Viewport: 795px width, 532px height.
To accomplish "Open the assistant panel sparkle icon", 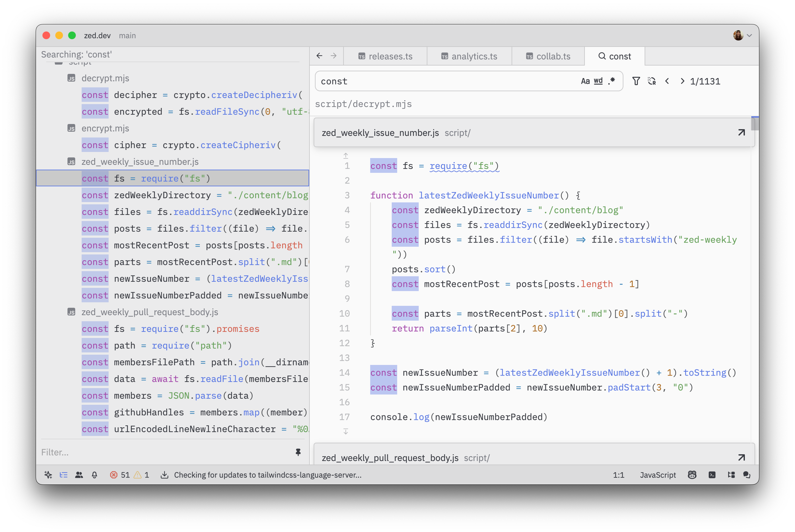I will [x=48, y=475].
